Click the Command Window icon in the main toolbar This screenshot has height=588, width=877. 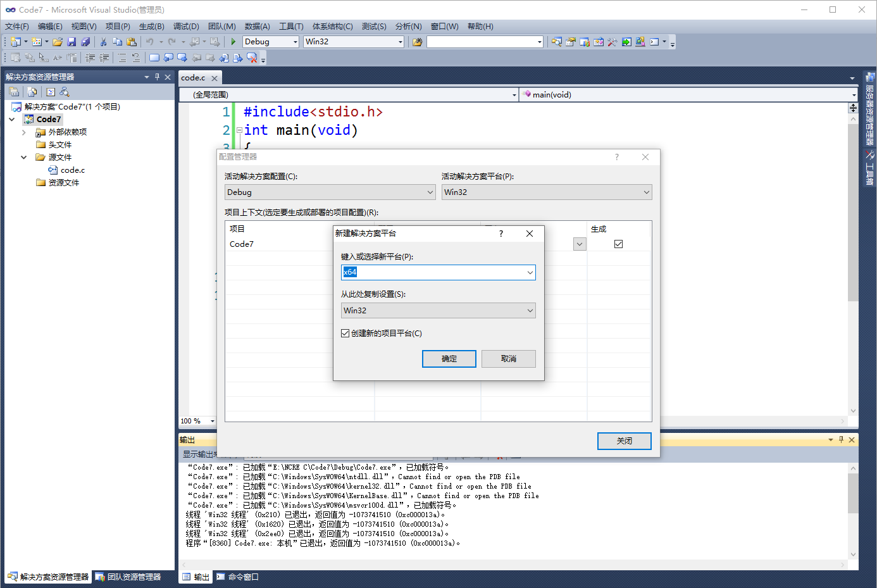pos(654,42)
